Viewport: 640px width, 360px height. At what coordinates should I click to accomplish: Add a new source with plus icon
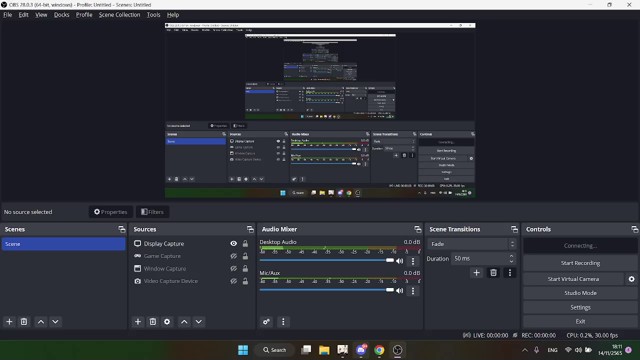point(138,322)
